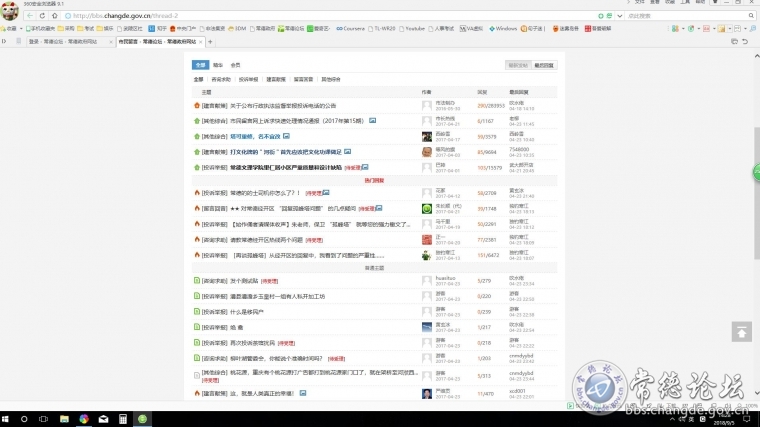
Task: Click image icon on 打文化牌 thread row
Action: 348,152
